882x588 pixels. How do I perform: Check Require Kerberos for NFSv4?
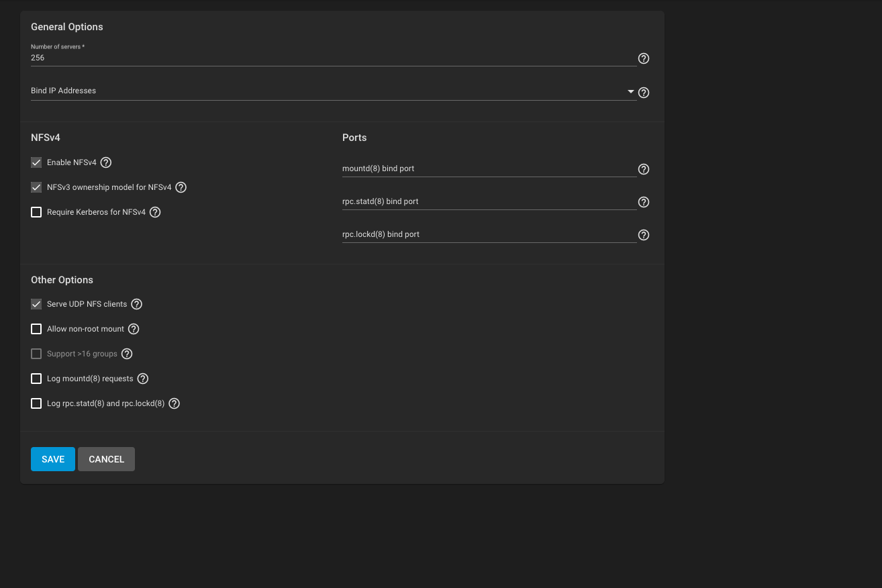pyautogui.click(x=36, y=212)
